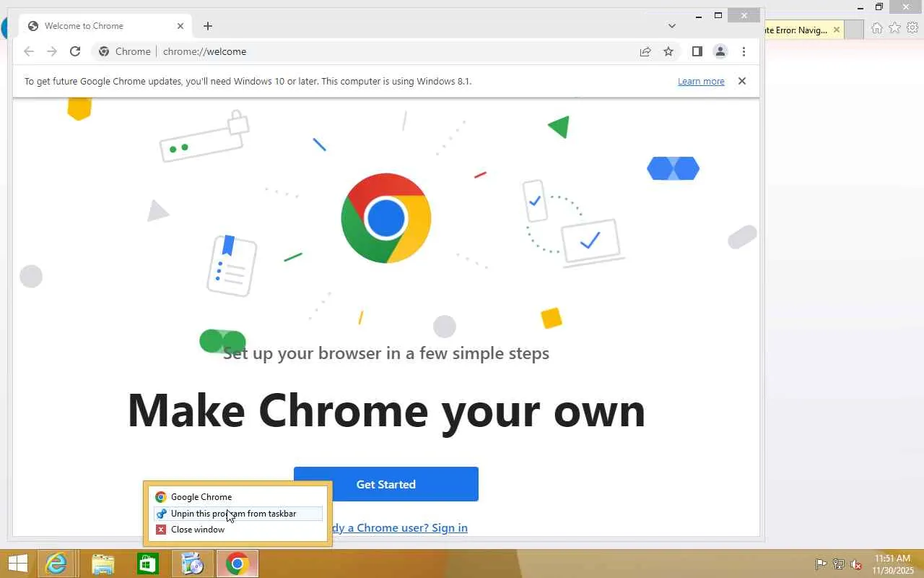The width and height of the screenshot is (924, 578).
Task: Open a new tab in Internet Explorer
Action: [855, 30]
